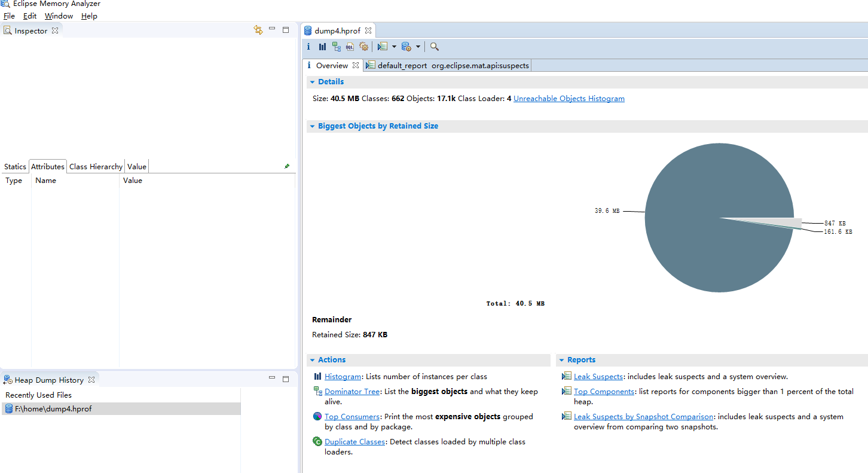The width and height of the screenshot is (868, 473).
Task: Pin the Inspector attributes view
Action: [287, 166]
